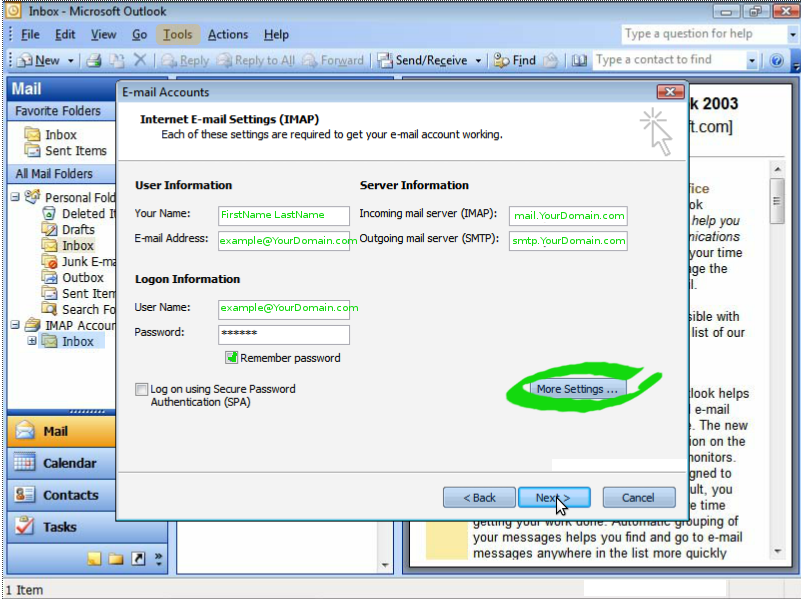Image resolution: width=801 pixels, height=599 pixels.
Task: Click the Incoming mail server field
Action: point(568,215)
